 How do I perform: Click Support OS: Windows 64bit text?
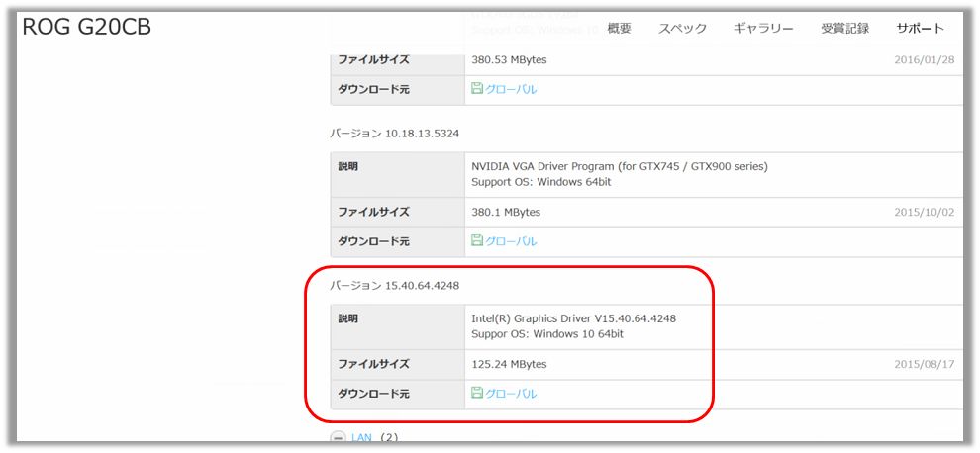(541, 182)
